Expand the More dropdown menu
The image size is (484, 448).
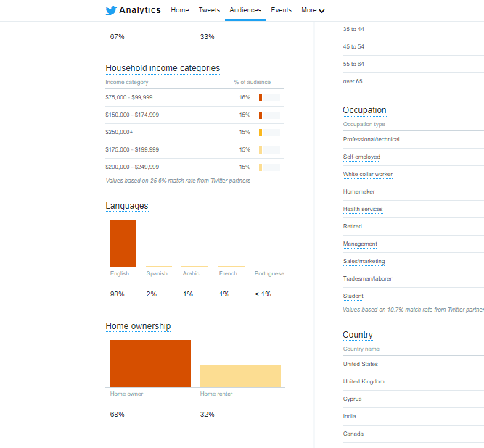coord(313,10)
